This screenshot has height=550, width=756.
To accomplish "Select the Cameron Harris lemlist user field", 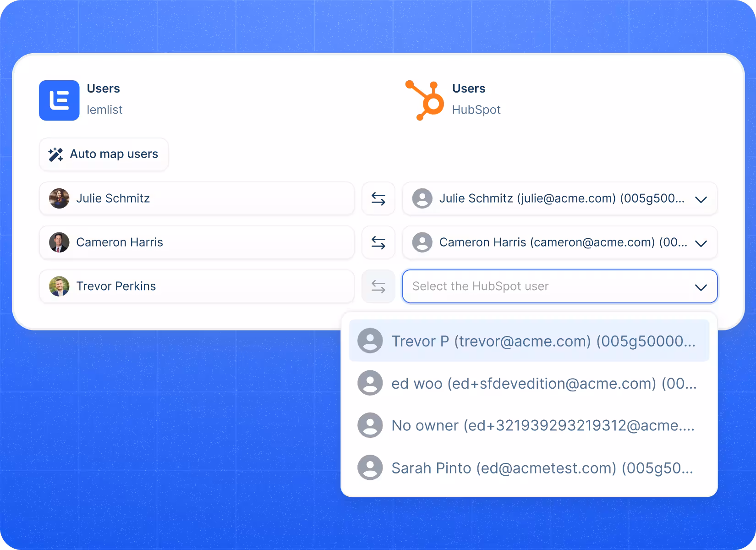I will click(x=197, y=242).
